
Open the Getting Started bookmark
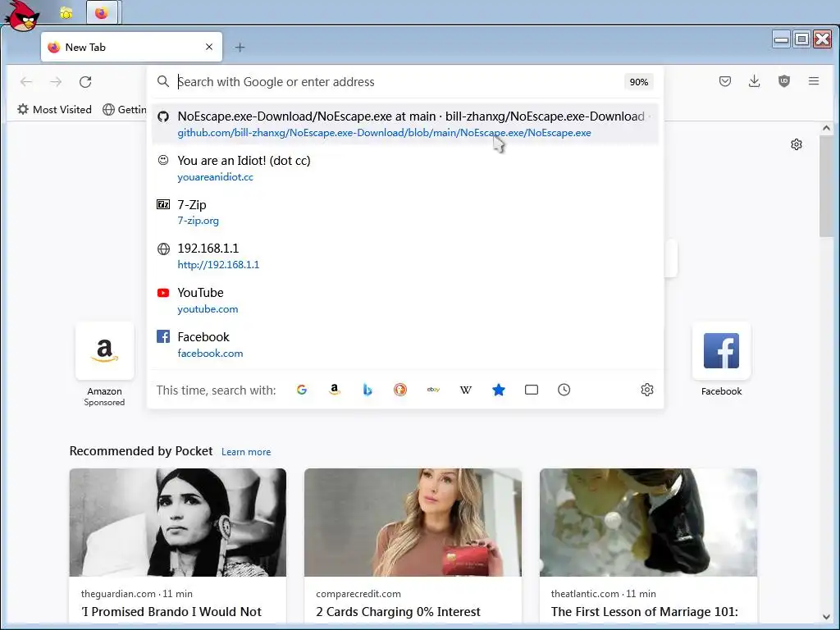[125, 110]
